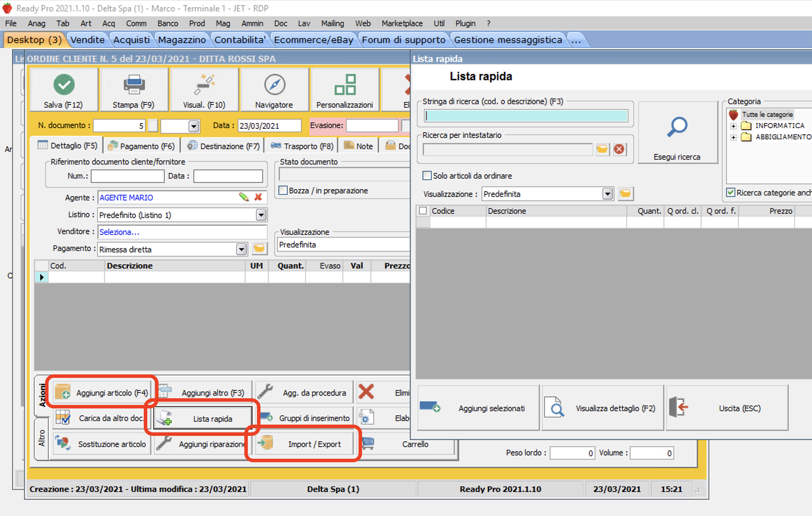Click AGENTE MARIO agent link
This screenshot has width=812, height=516.
pos(126,198)
